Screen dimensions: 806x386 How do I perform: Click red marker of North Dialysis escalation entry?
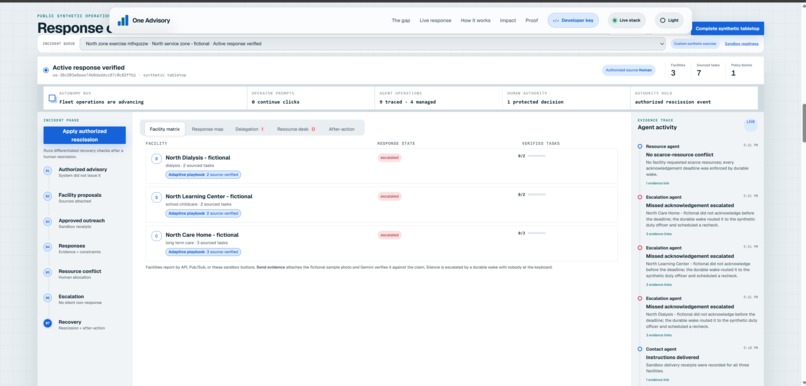point(640,298)
